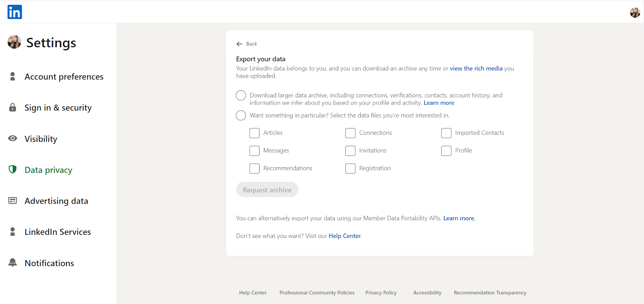Check the Recommendations checkbox

254,168
